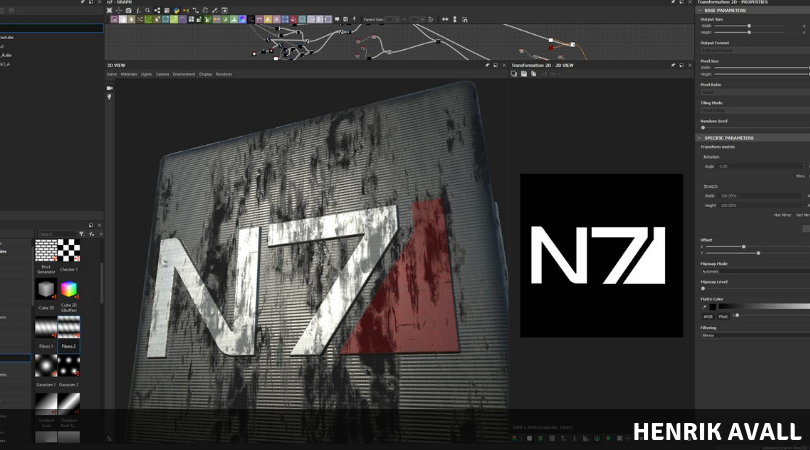810x450 pixels.
Task: Collapse the Base Parameters section
Action: coord(699,10)
